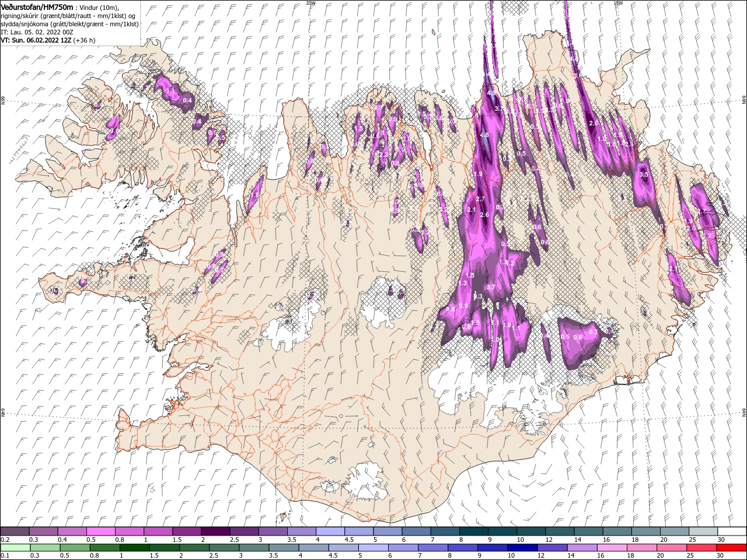This screenshot has height=560, width=747.
Task: Select the dark teal swatch labeled 8 in the upper row
Action: click(x=474, y=531)
